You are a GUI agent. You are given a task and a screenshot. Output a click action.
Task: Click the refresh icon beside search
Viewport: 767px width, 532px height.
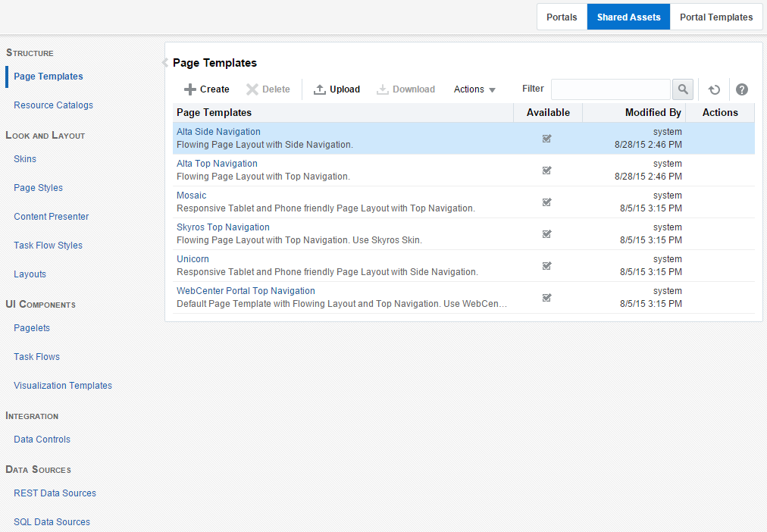[714, 89]
